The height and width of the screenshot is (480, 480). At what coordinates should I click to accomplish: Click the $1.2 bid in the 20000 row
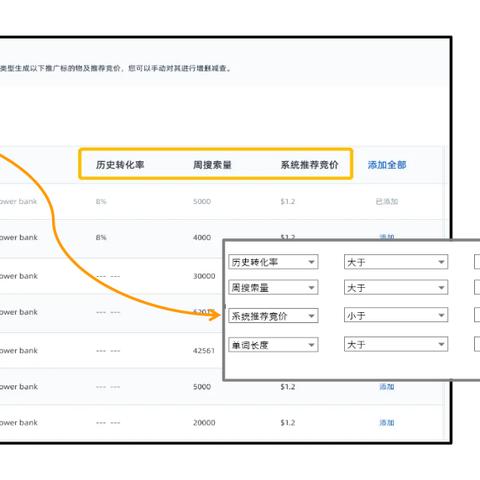288,423
